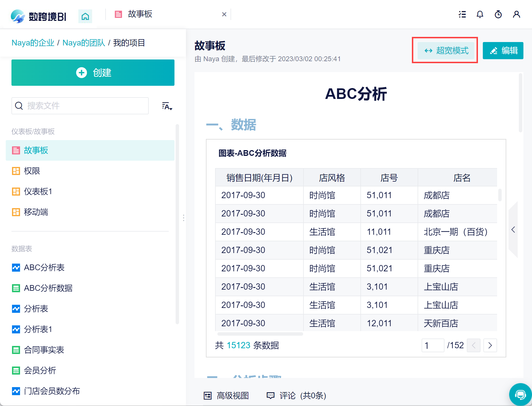This screenshot has width=532, height=406.
Task: Go to next table page
Action: click(490, 345)
